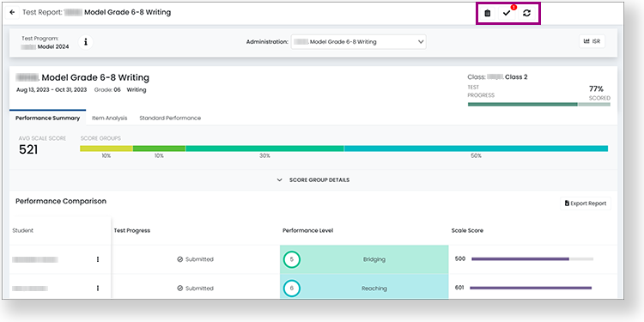Expand Score Group Details chevron
Viewport: 644px width, 322px height.
click(x=279, y=180)
